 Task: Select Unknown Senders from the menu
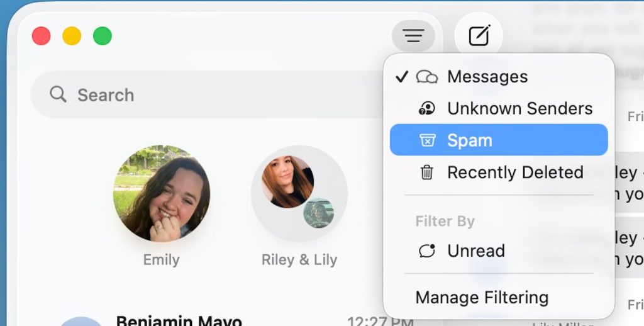[x=519, y=108]
